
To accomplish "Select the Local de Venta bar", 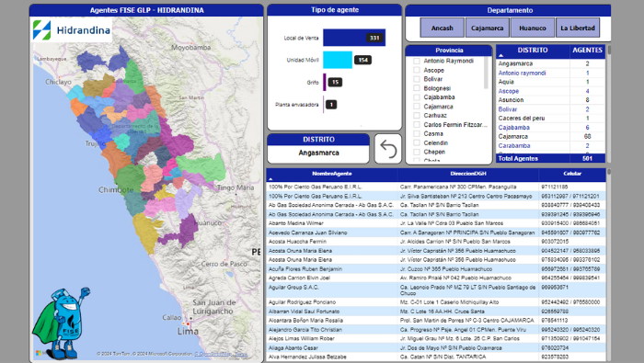I will click(x=354, y=38).
